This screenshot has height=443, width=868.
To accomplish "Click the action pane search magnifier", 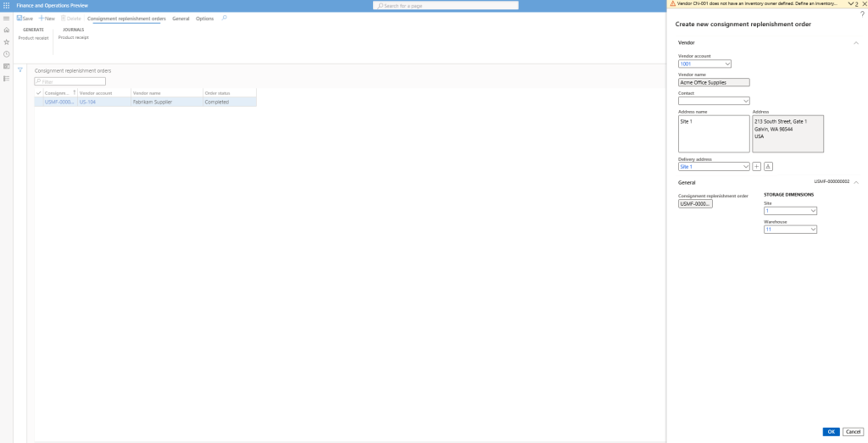I will point(224,18).
